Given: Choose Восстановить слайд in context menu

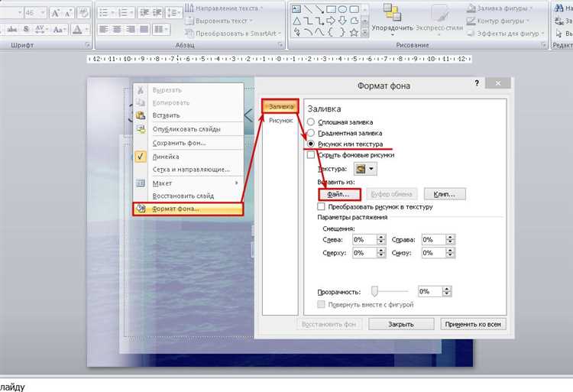Looking at the screenshot, I should pyautogui.click(x=188, y=196).
